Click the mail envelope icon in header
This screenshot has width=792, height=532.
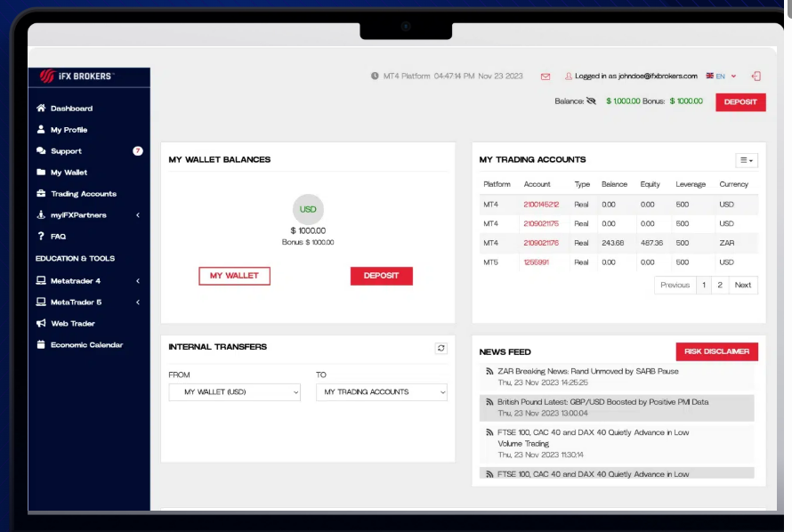pyautogui.click(x=546, y=77)
